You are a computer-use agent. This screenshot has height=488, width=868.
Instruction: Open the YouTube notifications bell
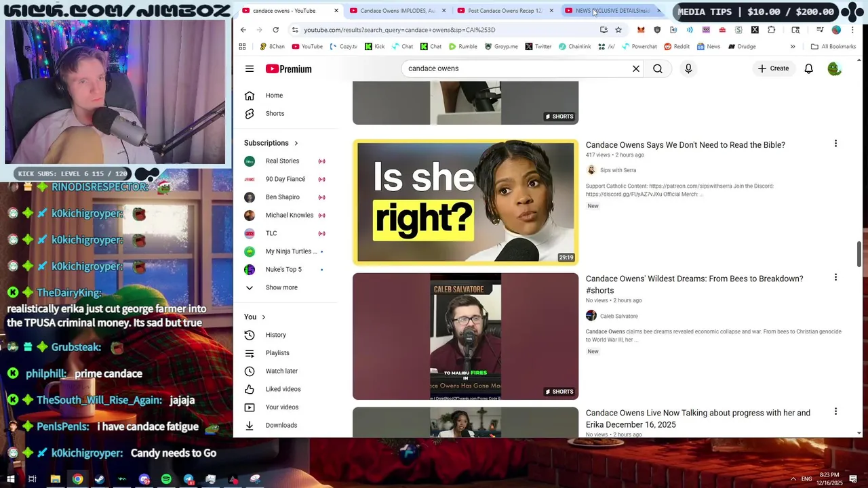coord(808,68)
